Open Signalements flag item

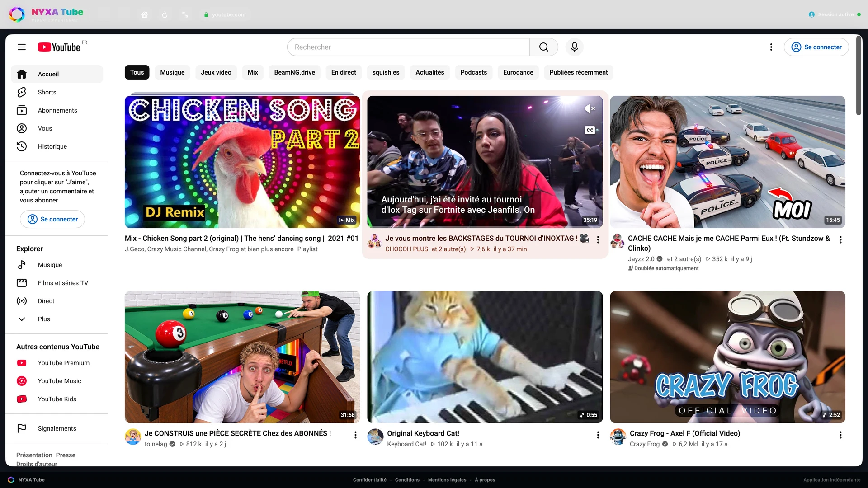(x=57, y=428)
